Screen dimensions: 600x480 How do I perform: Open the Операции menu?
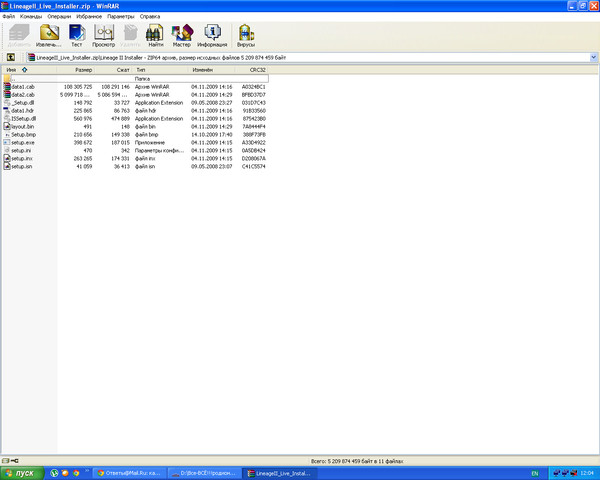click(x=59, y=16)
